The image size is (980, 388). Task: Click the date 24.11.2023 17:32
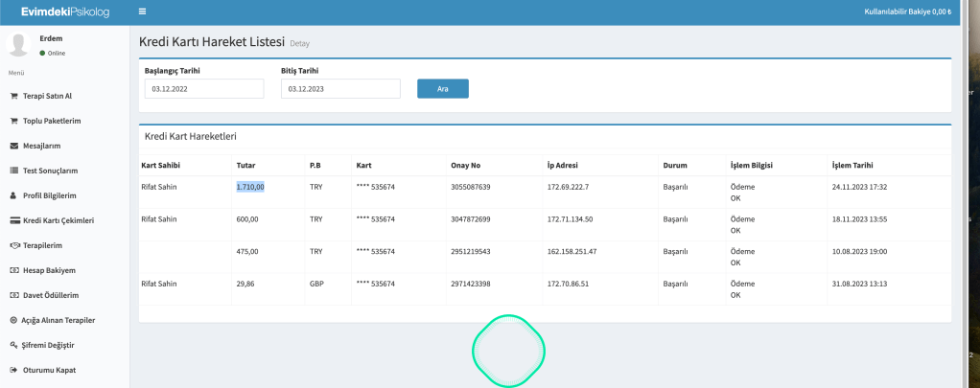[859, 186]
